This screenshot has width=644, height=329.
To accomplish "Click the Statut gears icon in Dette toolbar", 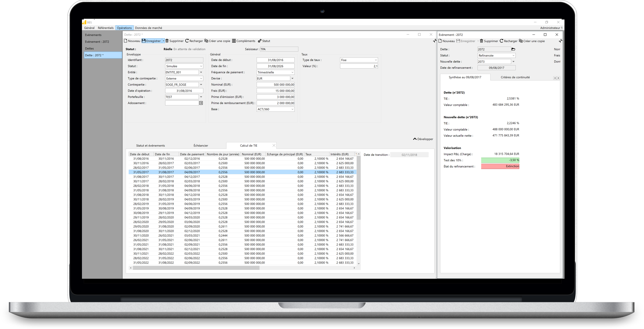I will point(260,41).
